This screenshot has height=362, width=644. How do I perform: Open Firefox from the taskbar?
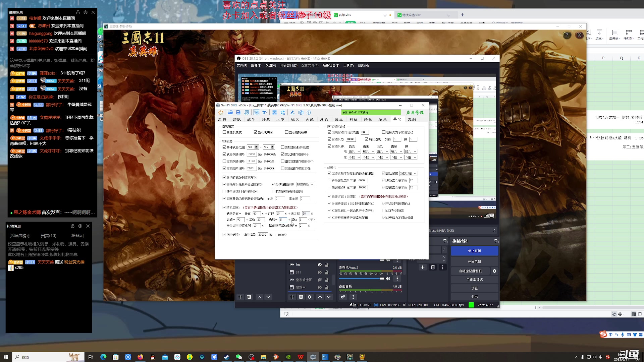click(x=140, y=357)
